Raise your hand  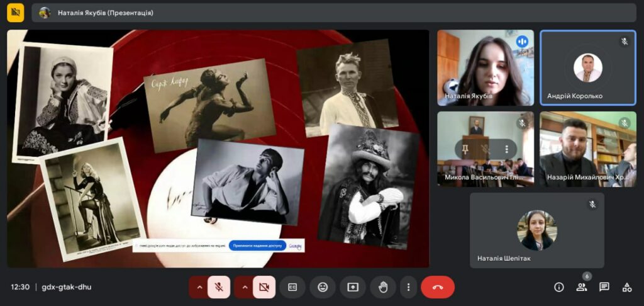click(383, 287)
